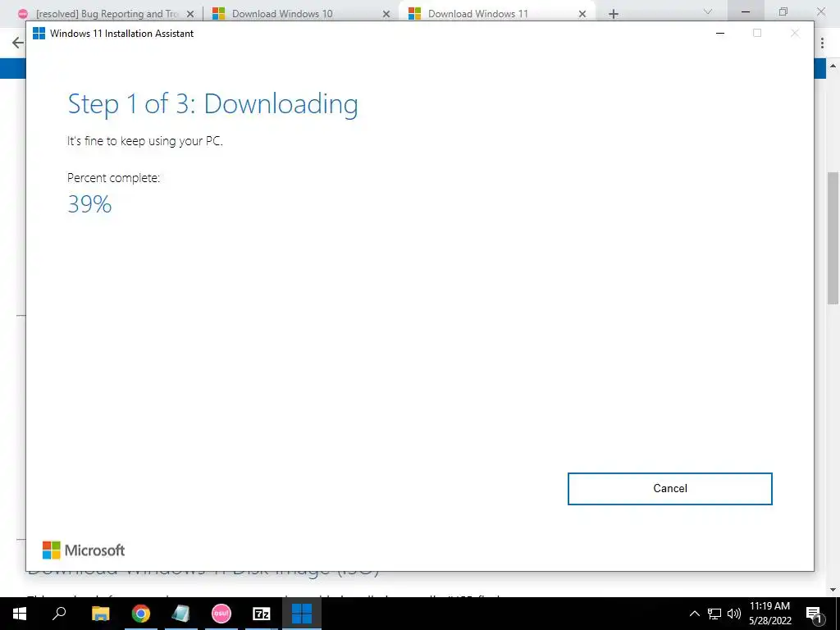Restore down the browser window
The width and height of the screenshot is (840, 630).
(x=783, y=11)
